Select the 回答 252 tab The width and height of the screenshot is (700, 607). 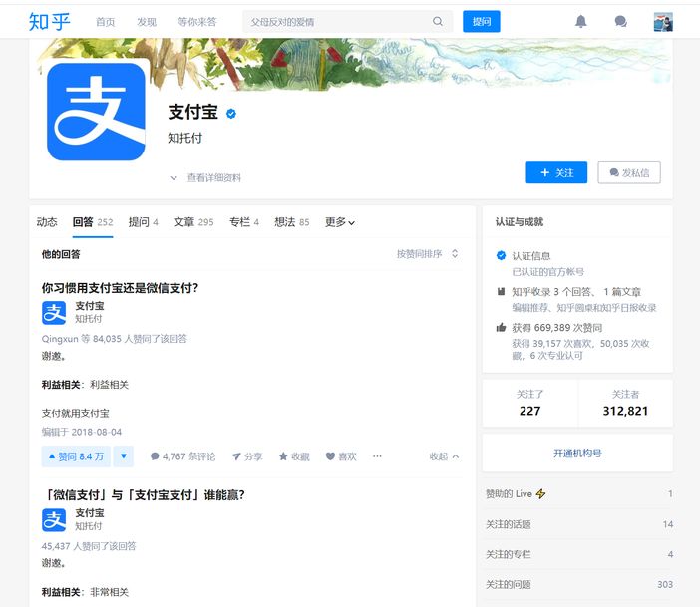click(93, 222)
